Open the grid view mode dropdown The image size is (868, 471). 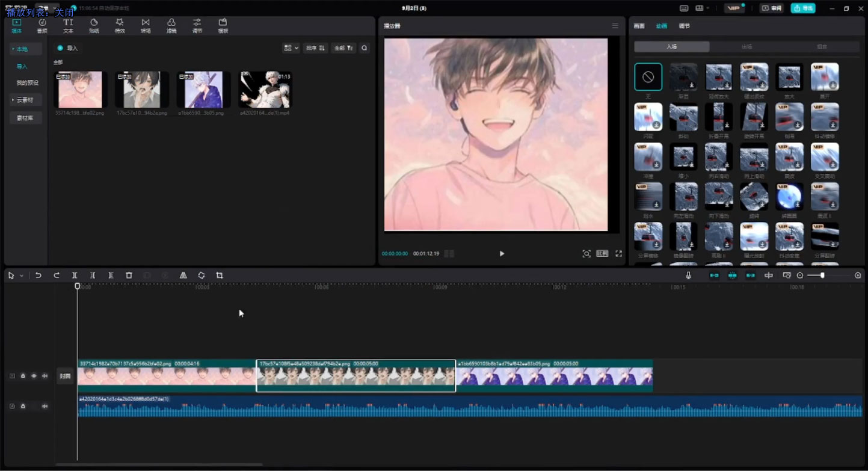pos(291,48)
